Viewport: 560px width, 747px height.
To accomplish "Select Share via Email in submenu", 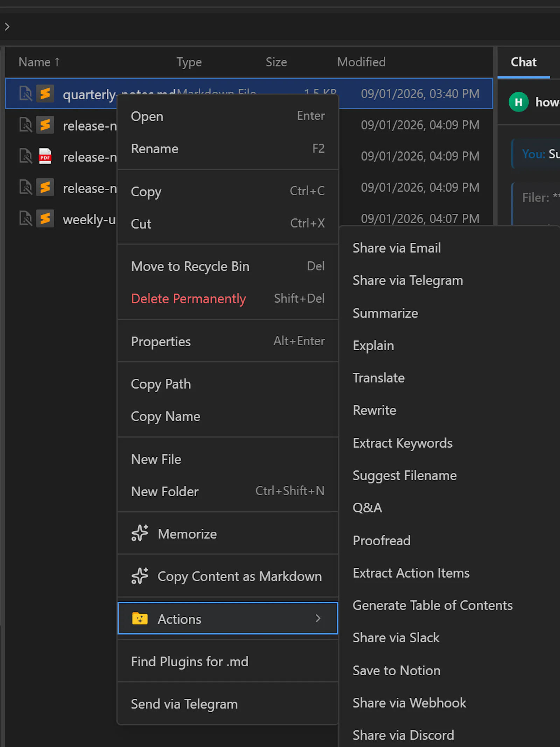I will (450, 248).
